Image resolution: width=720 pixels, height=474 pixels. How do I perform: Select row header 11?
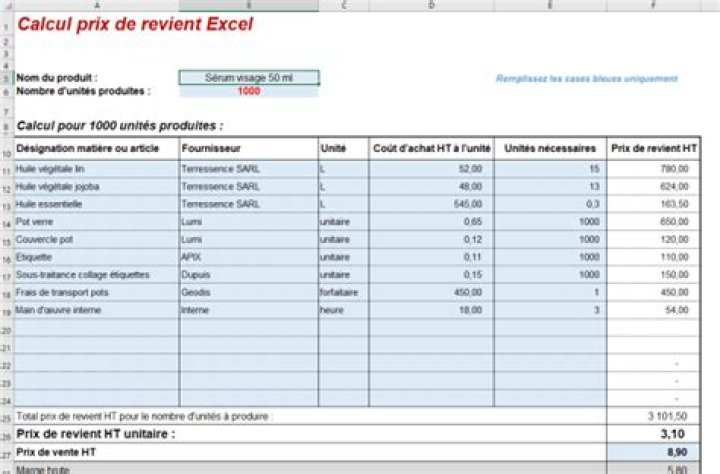[x=6, y=171]
